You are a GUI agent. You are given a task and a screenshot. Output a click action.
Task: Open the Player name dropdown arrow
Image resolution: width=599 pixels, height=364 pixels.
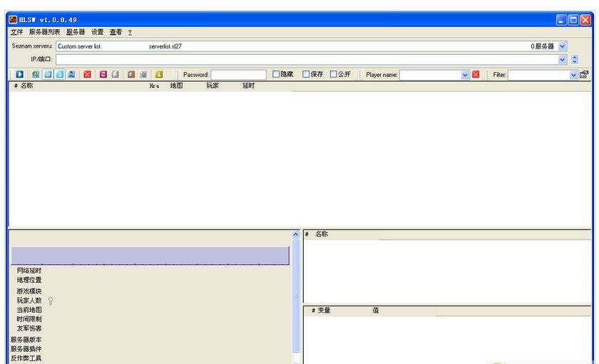coord(465,74)
